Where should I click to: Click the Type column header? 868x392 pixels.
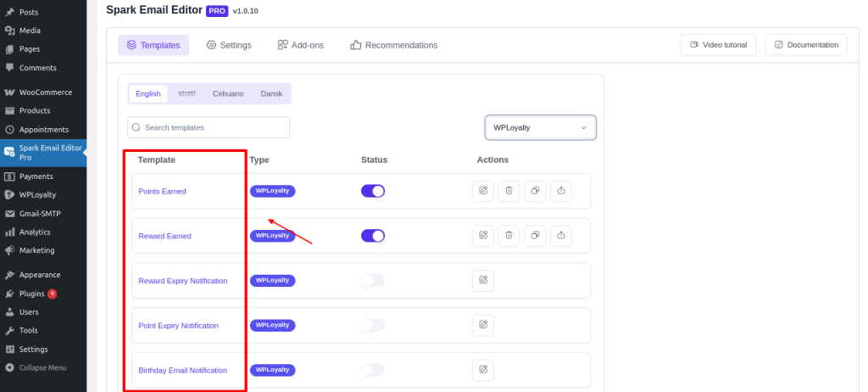[259, 160]
